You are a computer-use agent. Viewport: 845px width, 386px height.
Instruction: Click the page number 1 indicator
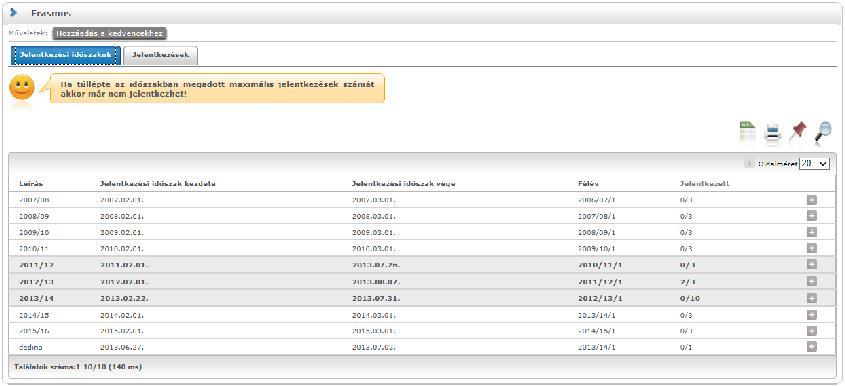pos(749,164)
